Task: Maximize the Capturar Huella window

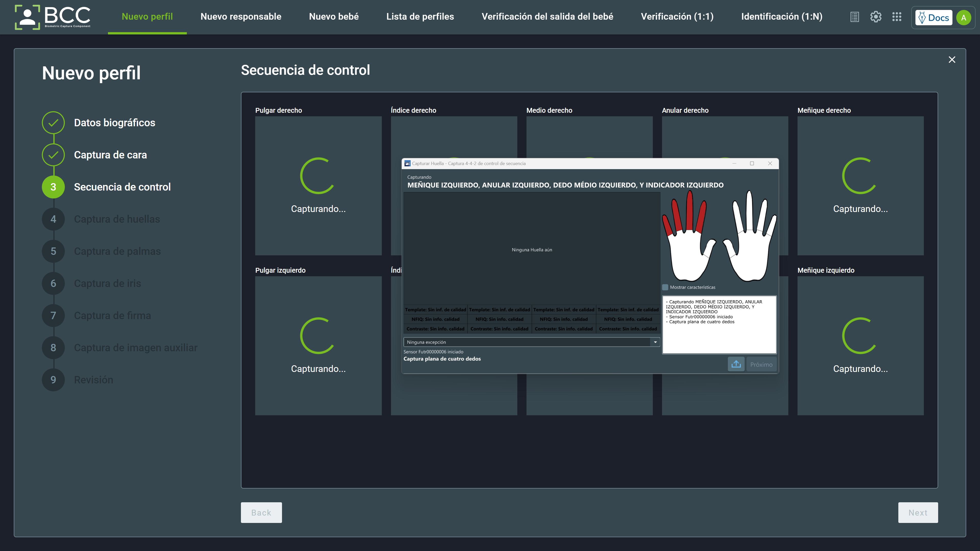Action: [x=752, y=164]
